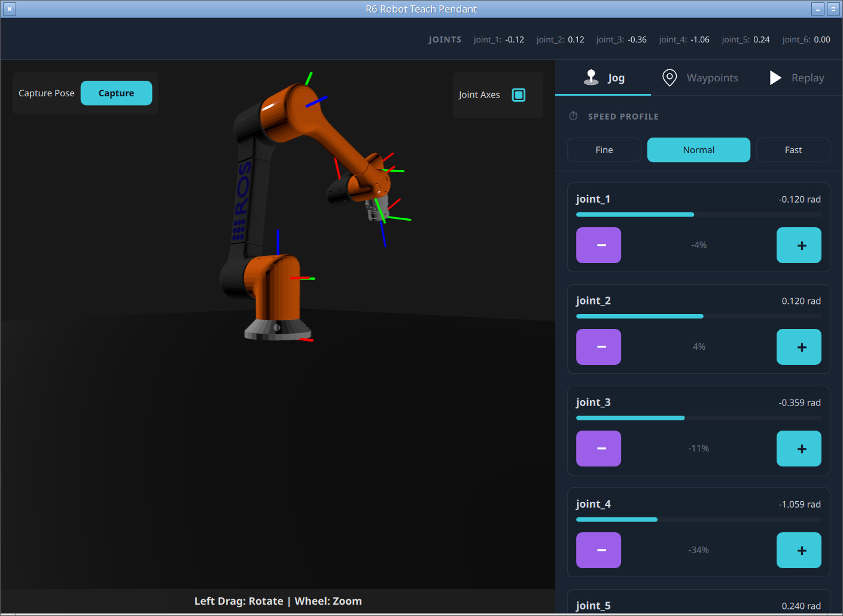Click the joint_2 0.120 rad value
The image size is (843, 616).
(801, 301)
